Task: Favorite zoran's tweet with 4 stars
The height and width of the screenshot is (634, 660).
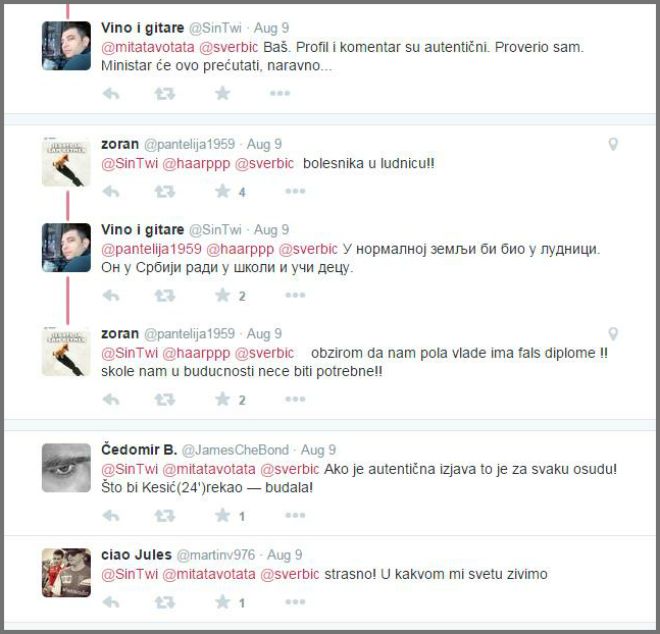Action: [223, 192]
